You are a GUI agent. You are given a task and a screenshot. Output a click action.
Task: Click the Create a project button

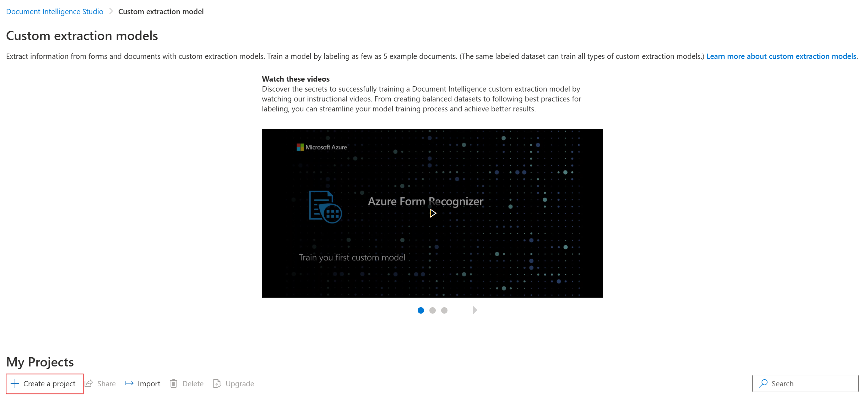[x=44, y=383]
